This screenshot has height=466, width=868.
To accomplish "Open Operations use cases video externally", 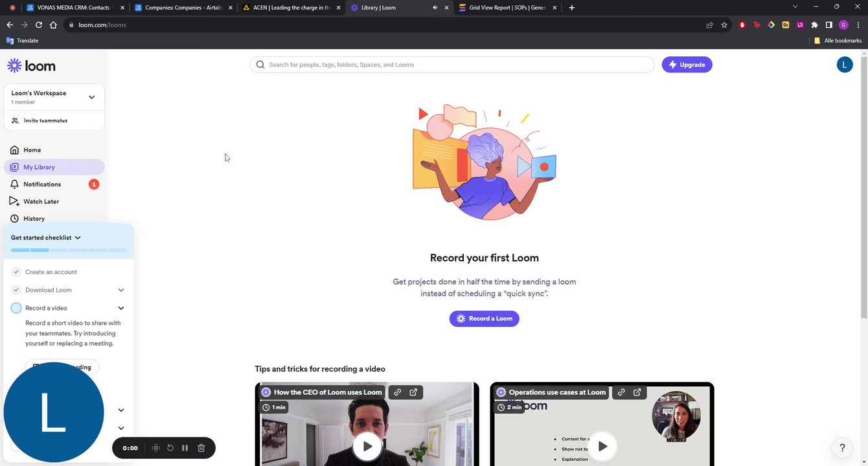I will point(637,392).
